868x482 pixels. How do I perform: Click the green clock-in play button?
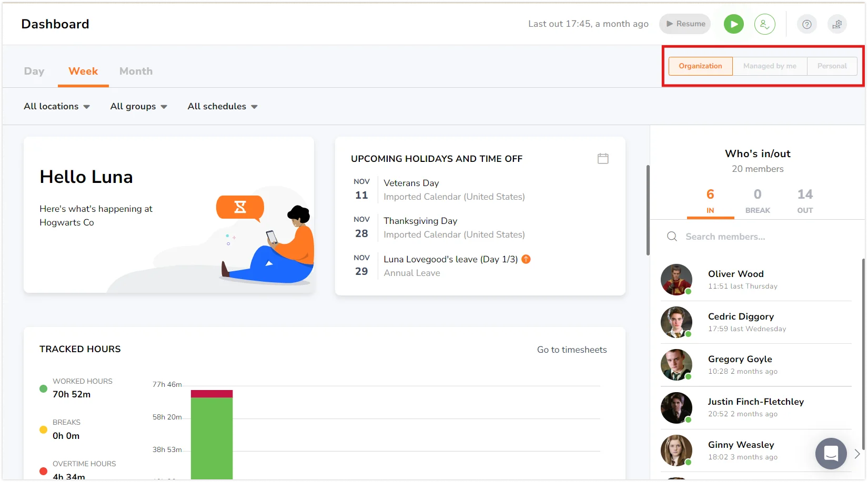tap(733, 24)
